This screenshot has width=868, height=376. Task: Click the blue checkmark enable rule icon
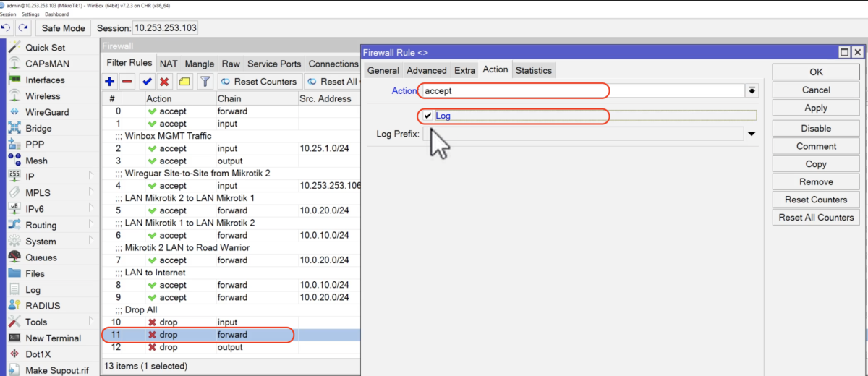(x=147, y=82)
